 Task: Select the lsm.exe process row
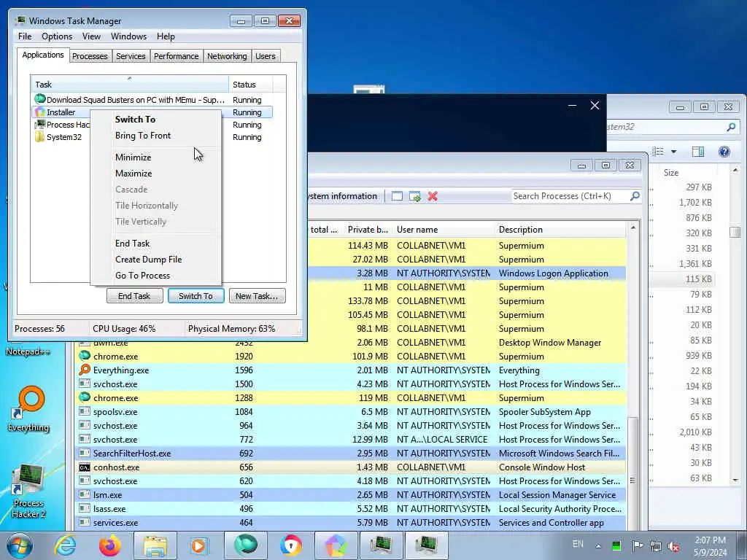click(x=351, y=495)
